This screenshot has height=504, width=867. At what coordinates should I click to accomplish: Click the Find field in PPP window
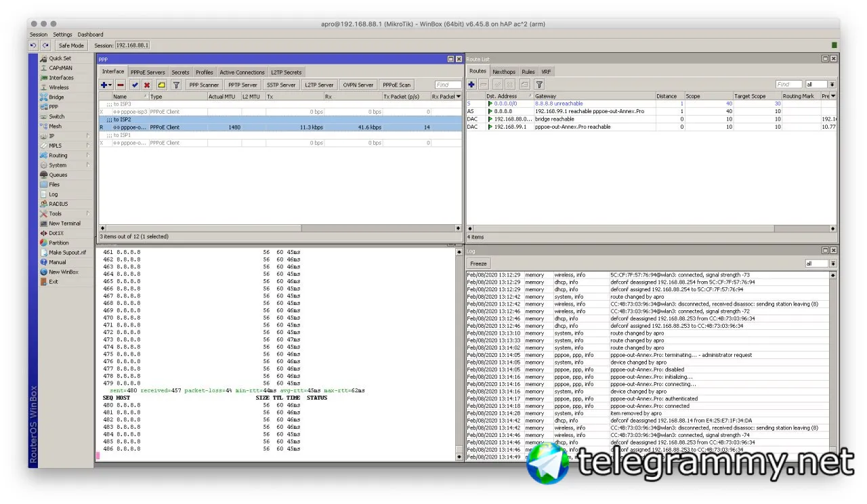pos(448,85)
